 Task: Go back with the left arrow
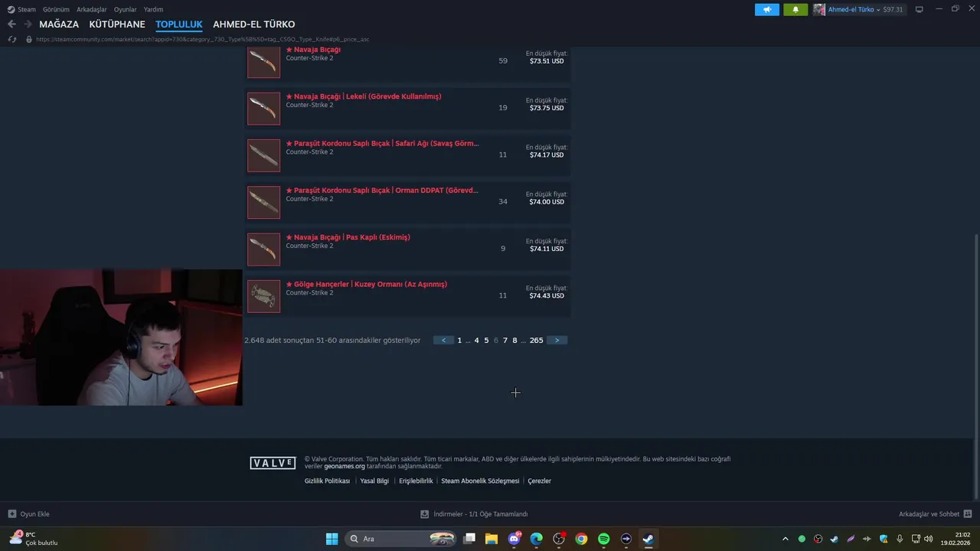tap(11, 24)
